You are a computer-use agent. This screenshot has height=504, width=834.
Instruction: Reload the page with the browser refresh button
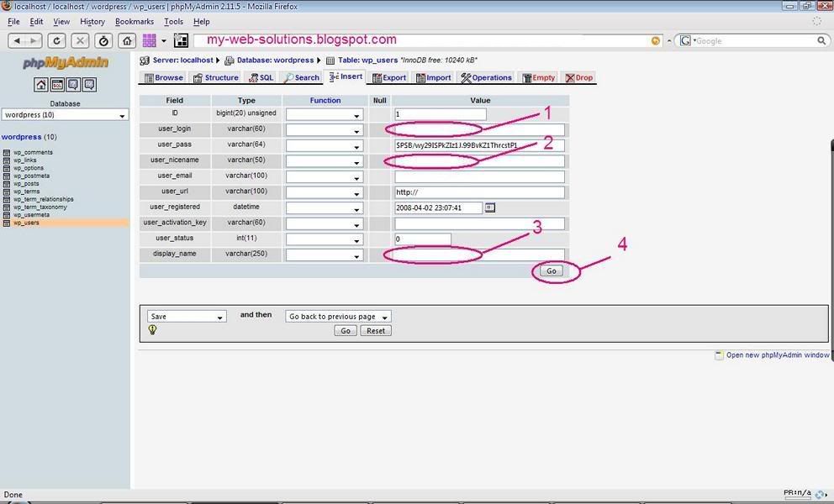(x=57, y=41)
